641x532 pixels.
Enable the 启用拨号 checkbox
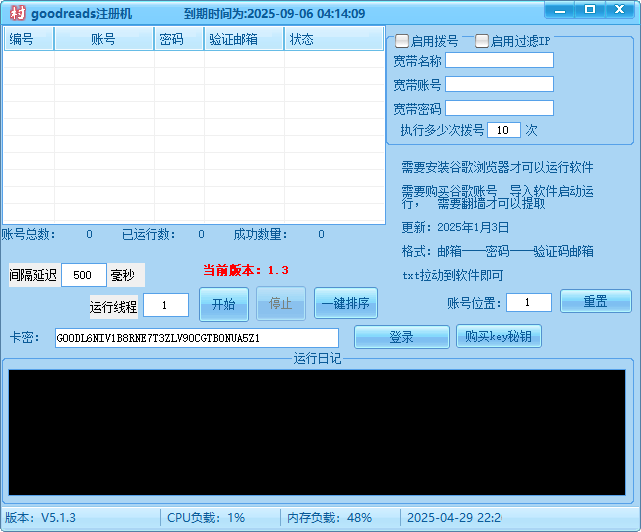402,41
